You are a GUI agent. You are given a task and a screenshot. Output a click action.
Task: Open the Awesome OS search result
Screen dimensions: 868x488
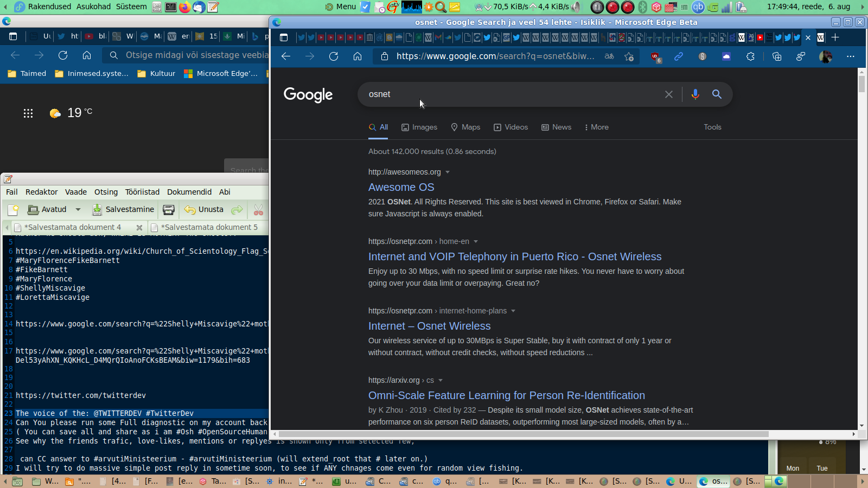[x=401, y=187]
